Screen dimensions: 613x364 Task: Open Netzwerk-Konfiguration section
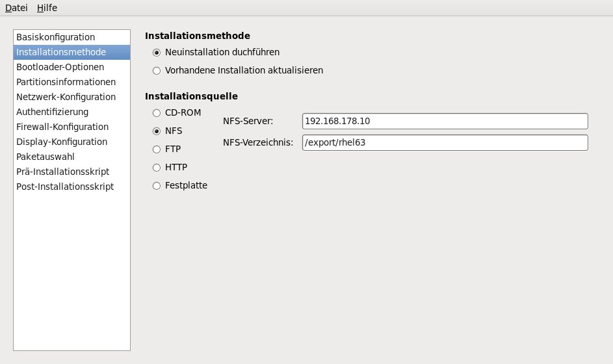[x=66, y=97]
